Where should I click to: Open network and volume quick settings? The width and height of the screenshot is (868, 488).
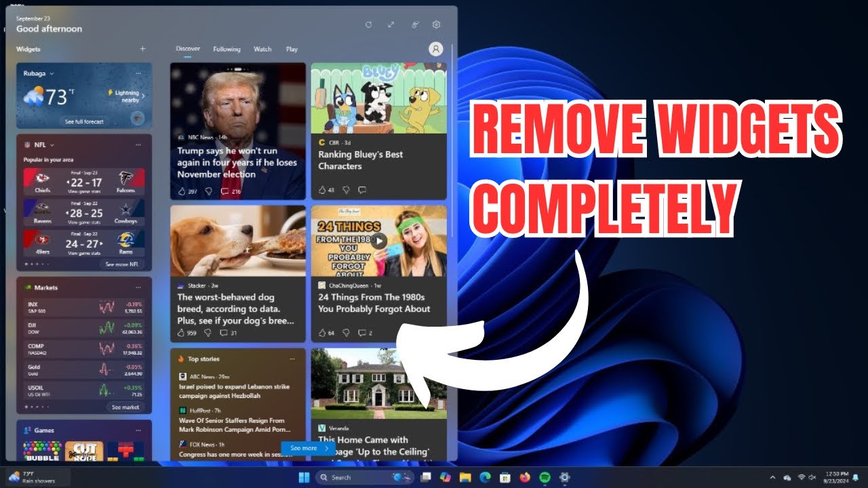point(808,477)
